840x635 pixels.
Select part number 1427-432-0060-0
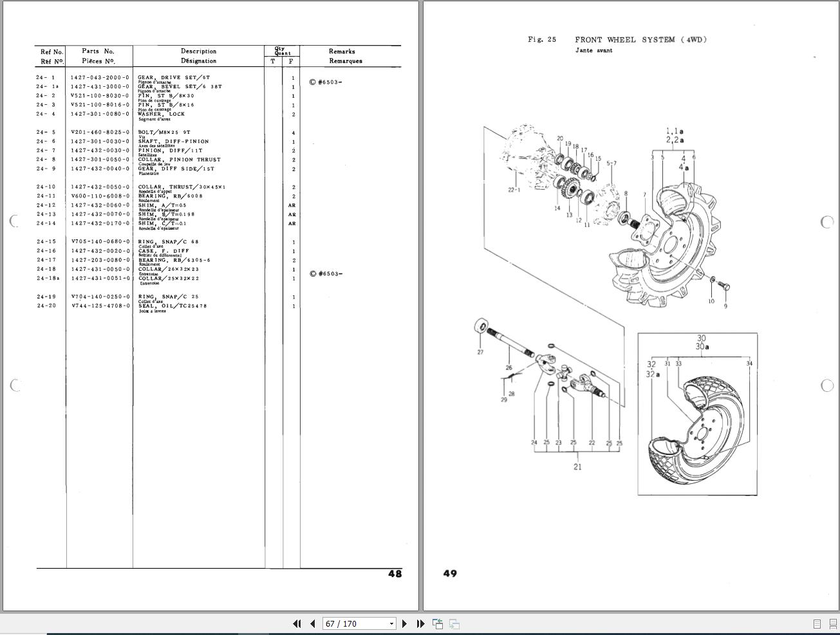pos(100,205)
